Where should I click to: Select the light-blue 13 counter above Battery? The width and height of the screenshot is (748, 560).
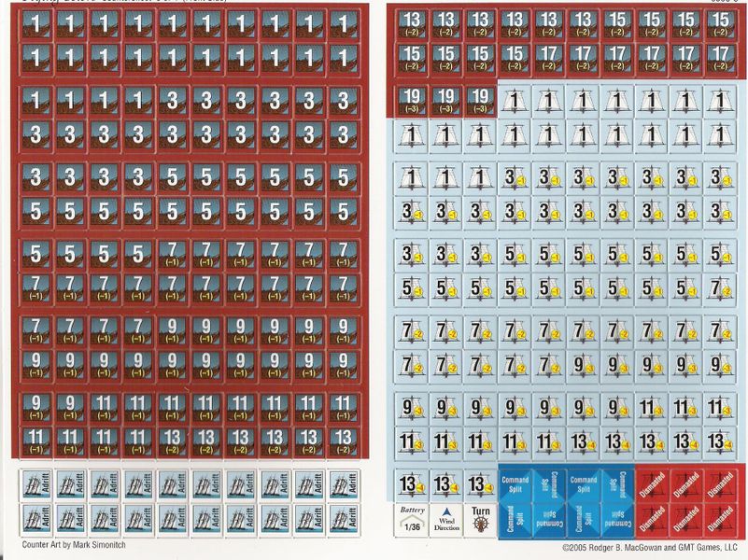[x=412, y=484]
